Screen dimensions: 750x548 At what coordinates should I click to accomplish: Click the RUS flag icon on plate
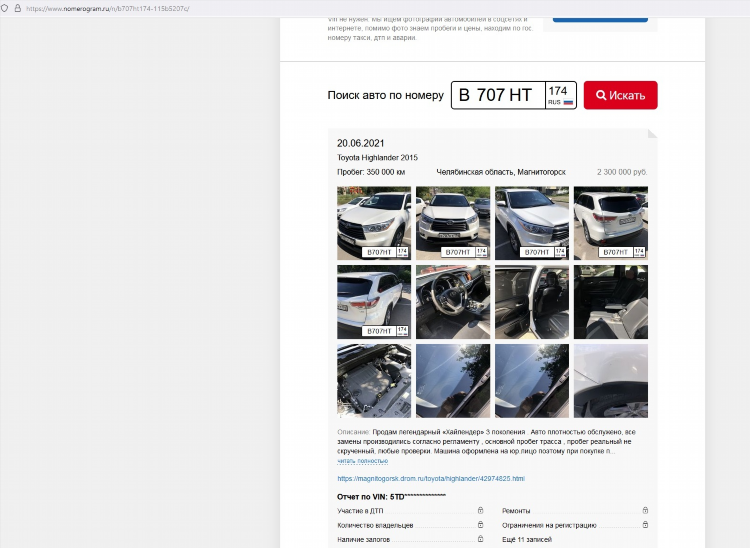point(568,102)
